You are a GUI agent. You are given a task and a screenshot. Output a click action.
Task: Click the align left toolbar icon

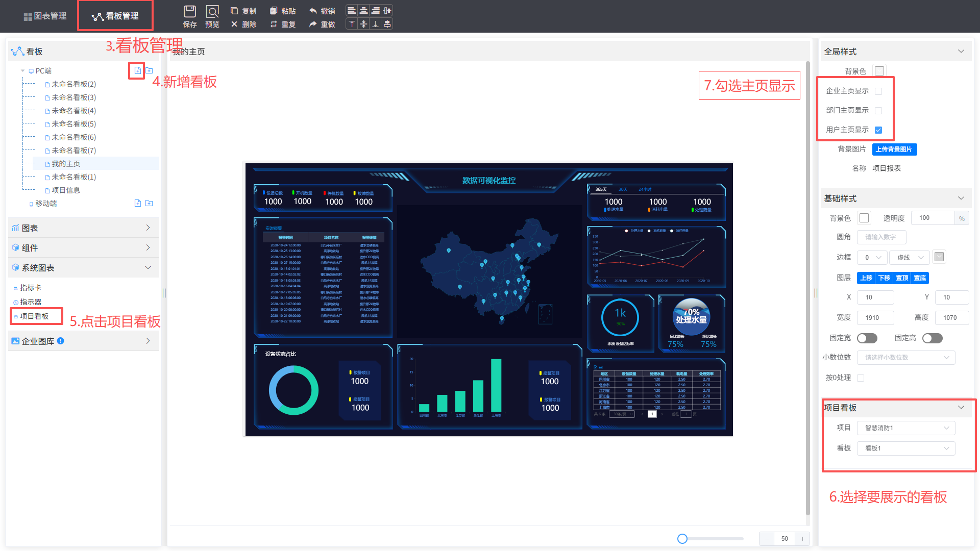coord(352,10)
